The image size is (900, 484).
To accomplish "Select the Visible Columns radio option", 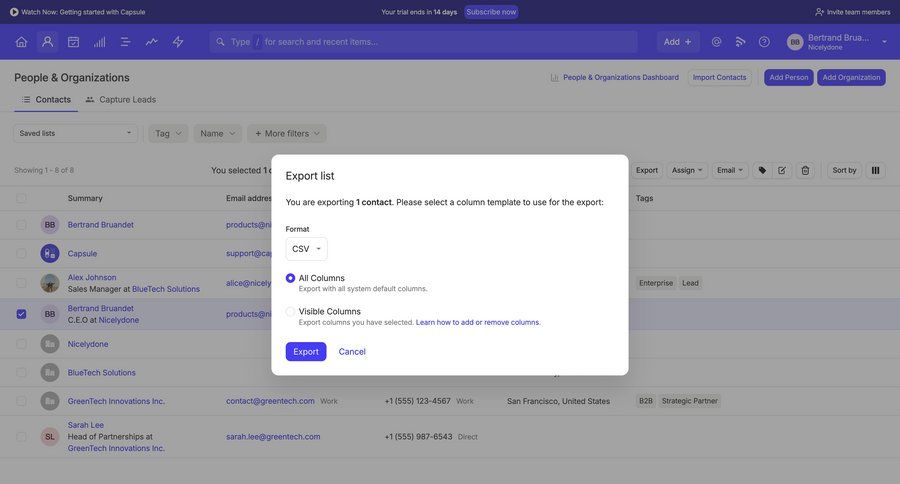I will tap(291, 311).
